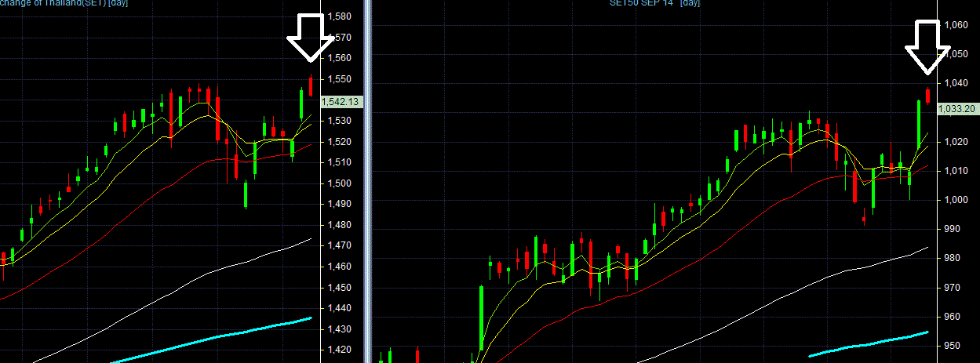Click the 1,480 price axis value
980x363 pixels.
click(x=339, y=225)
